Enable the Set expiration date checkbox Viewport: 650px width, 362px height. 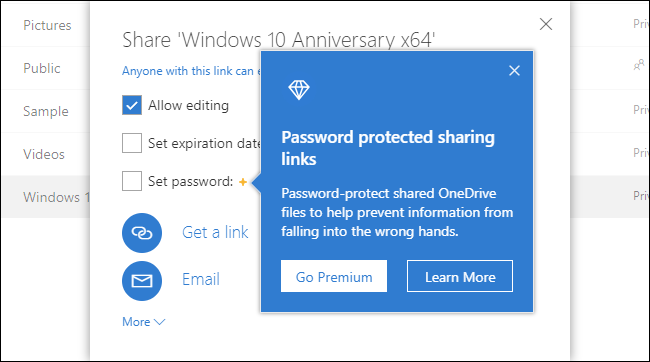click(132, 143)
